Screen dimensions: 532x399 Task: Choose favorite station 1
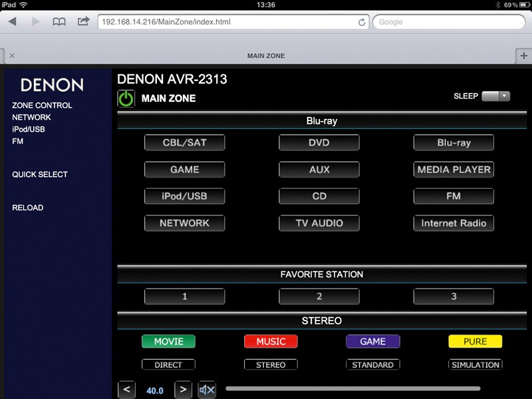(x=185, y=296)
